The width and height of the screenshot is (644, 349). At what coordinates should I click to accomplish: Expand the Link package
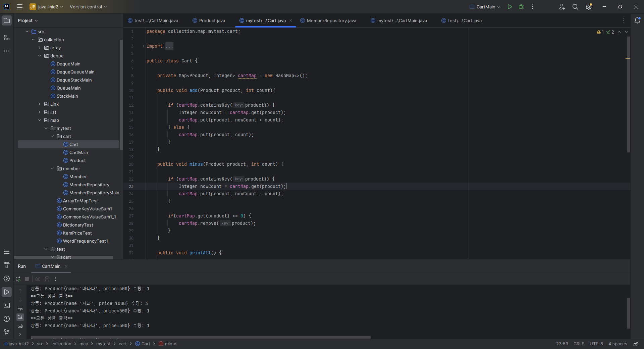click(x=40, y=104)
